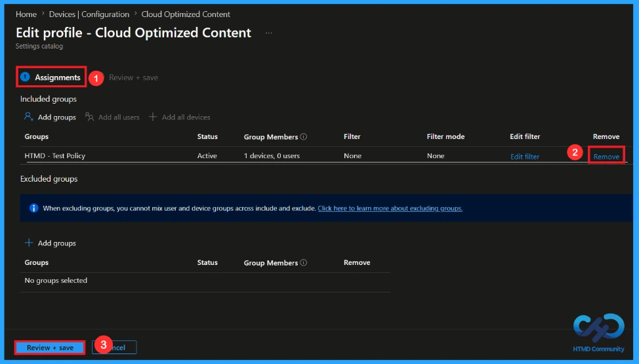
Task: Click the Active status cell
Action: pyautogui.click(x=207, y=155)
